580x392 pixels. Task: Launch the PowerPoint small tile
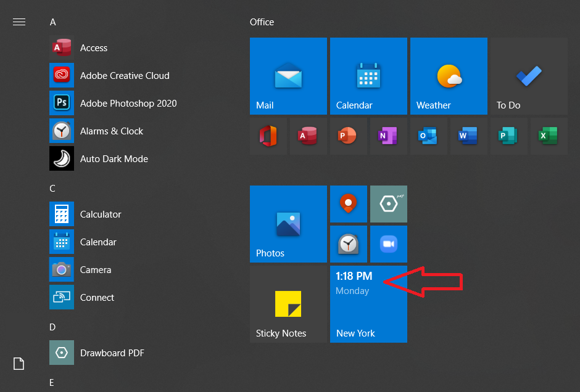349,136
